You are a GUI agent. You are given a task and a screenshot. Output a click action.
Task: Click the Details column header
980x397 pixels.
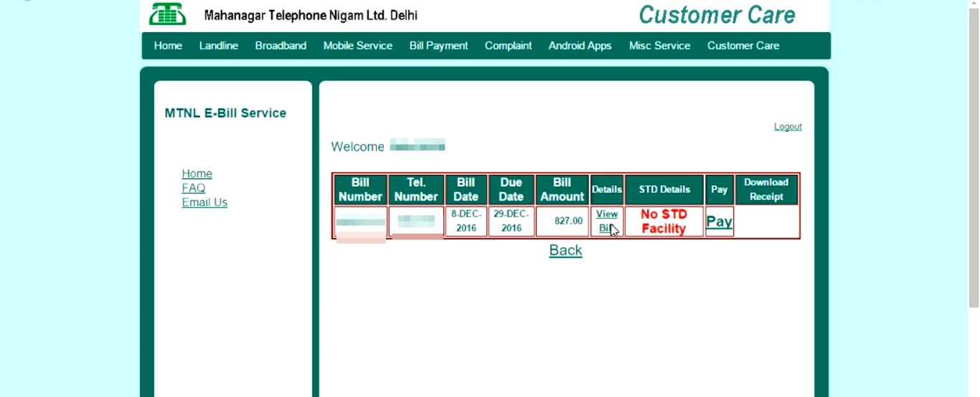(x=607, y=190)
